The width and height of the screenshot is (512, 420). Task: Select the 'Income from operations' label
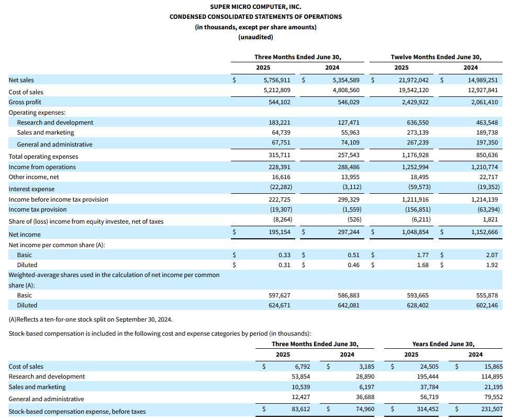point(42,167)
